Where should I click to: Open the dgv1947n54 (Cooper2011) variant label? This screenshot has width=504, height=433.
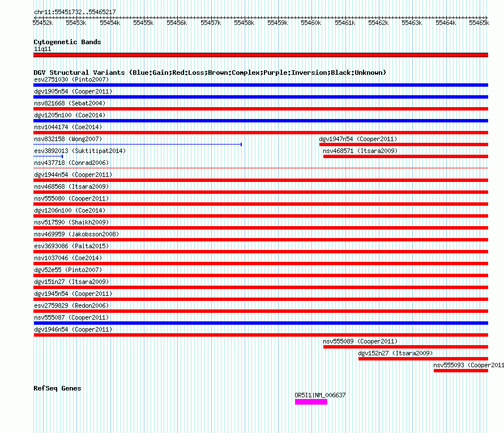[x=358, y=139]
